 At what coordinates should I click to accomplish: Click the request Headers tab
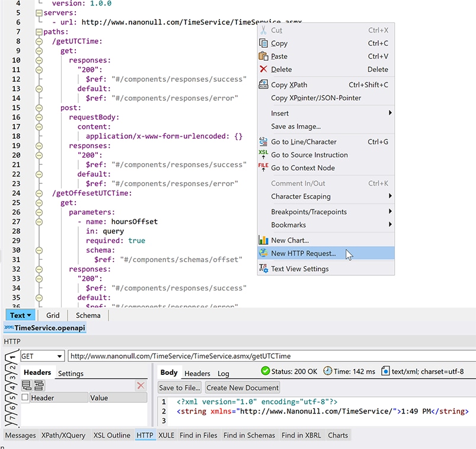point(37,372)
